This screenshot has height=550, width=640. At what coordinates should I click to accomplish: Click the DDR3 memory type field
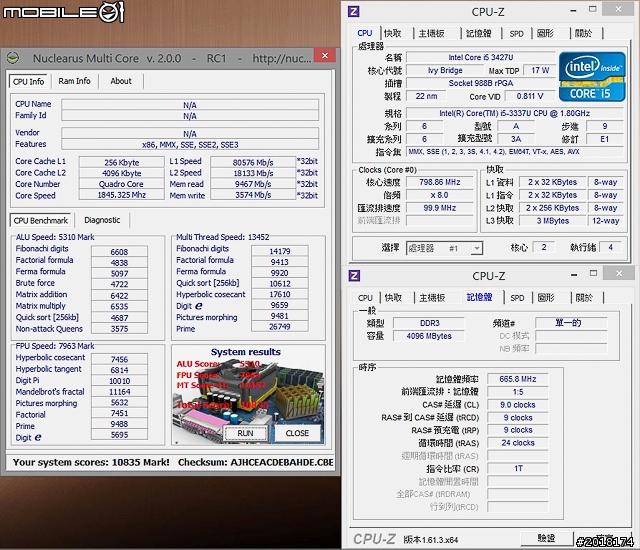pos(429,323)
